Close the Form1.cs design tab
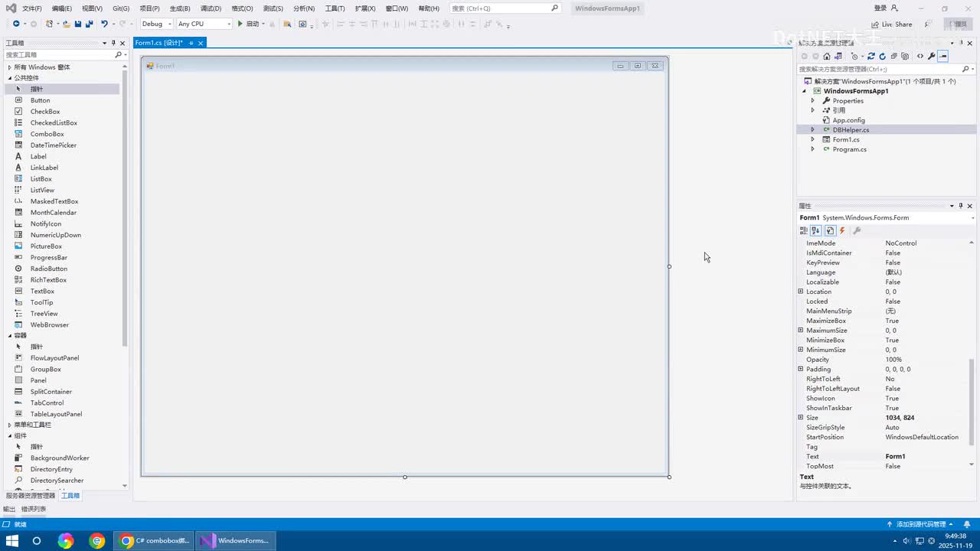This screenshot has width=980, height=551. coord(201,43)
